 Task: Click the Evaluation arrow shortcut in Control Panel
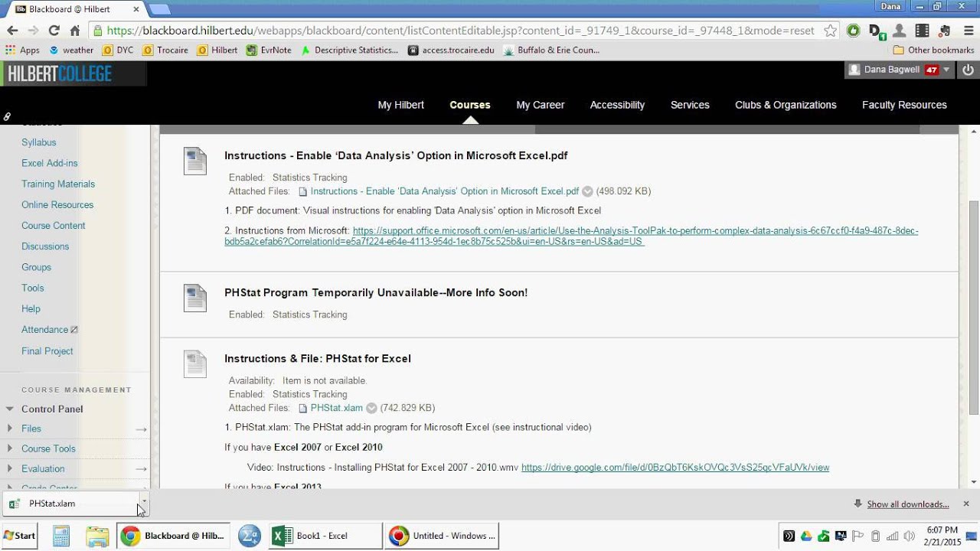click(141, 468)
